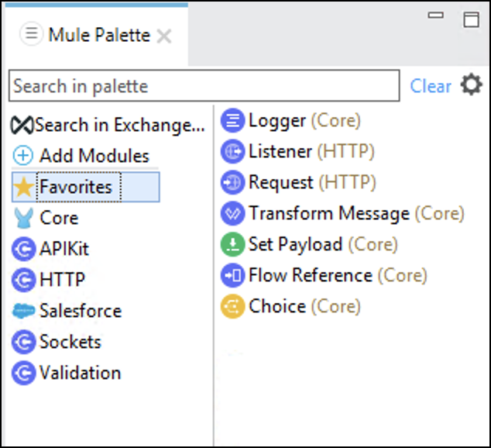Select Core category label
This screenshot has height=448, width=491.
tap(59, 218)
